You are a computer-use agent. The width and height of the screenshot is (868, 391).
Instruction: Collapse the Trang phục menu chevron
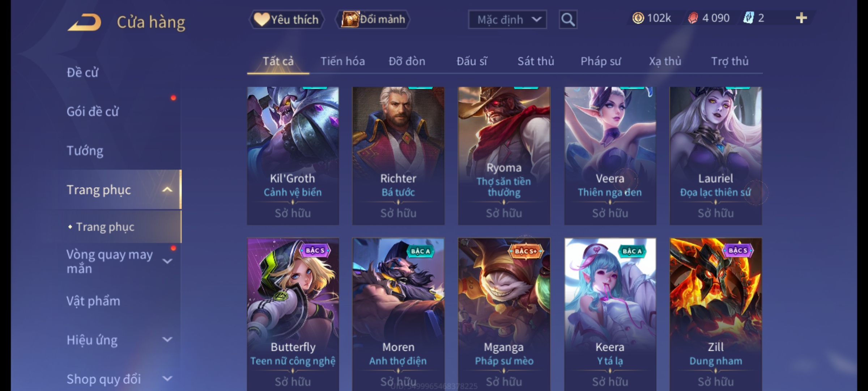point(167,190)
